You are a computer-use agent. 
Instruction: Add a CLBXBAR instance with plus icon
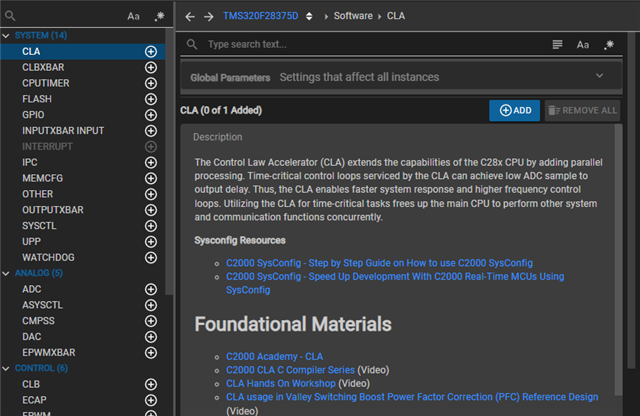click(151, 67)
